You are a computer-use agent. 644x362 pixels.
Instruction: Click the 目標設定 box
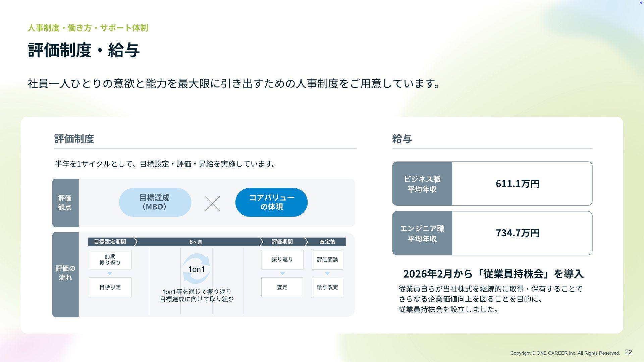point(110,287)
